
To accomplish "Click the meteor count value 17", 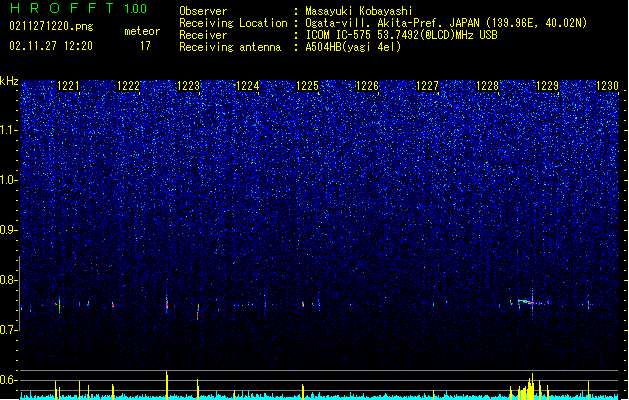I will click(x=145, y=46).
